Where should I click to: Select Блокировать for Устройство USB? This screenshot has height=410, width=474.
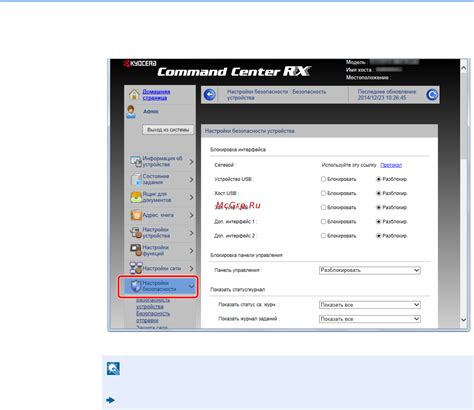[x=323, y=179]
